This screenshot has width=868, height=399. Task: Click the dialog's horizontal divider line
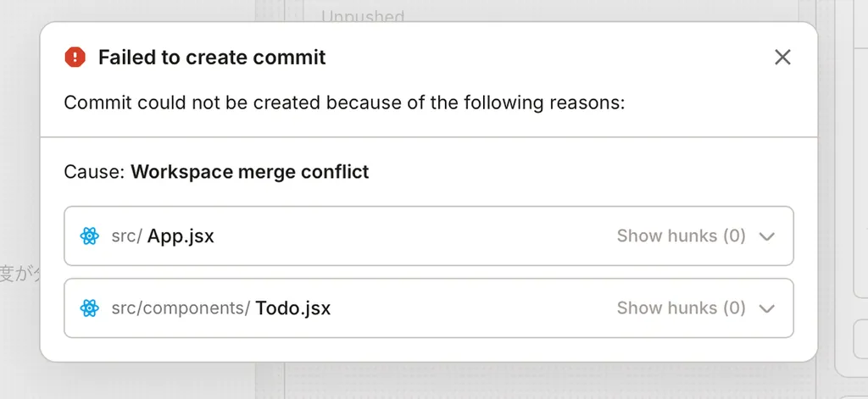[x=429, y=136]
